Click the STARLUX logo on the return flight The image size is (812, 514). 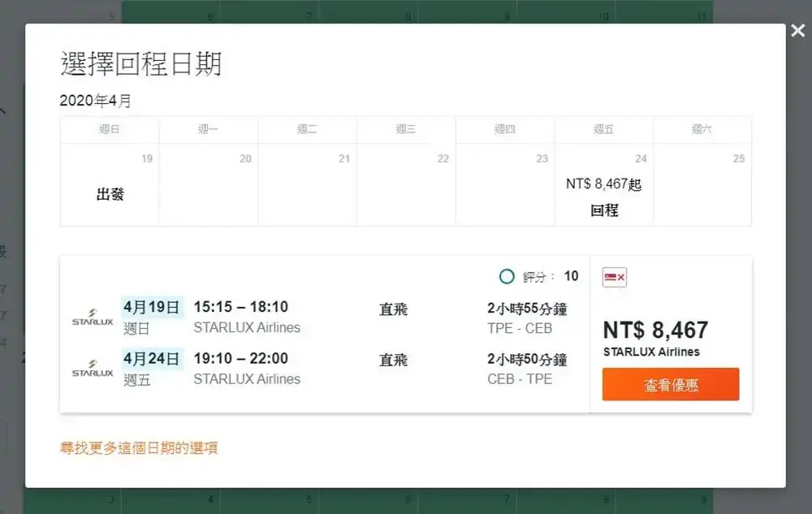tap(93, 368)
